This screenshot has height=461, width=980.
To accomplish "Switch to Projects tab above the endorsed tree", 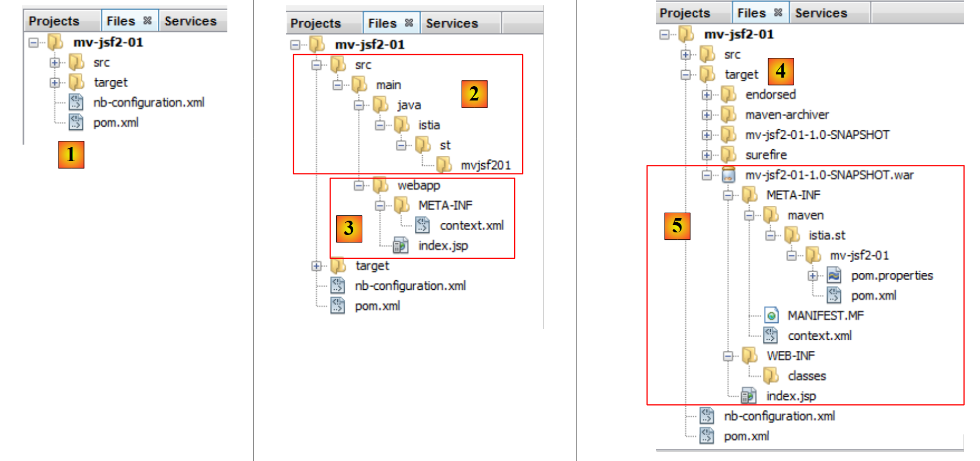I will 685,13.
